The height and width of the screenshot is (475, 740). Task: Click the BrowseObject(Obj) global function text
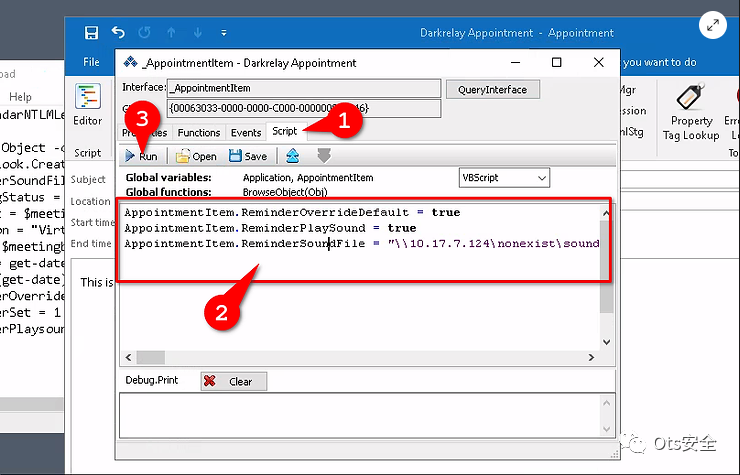pos(285,192)
